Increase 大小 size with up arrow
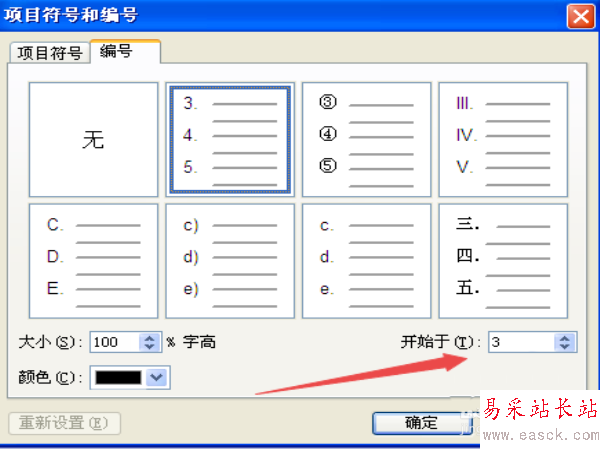This screenshot has height=450, width=600. click(150, 338)
